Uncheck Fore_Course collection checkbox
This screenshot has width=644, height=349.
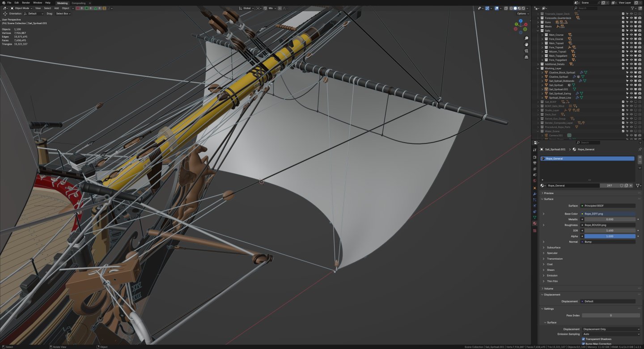[x=623, y=39]
